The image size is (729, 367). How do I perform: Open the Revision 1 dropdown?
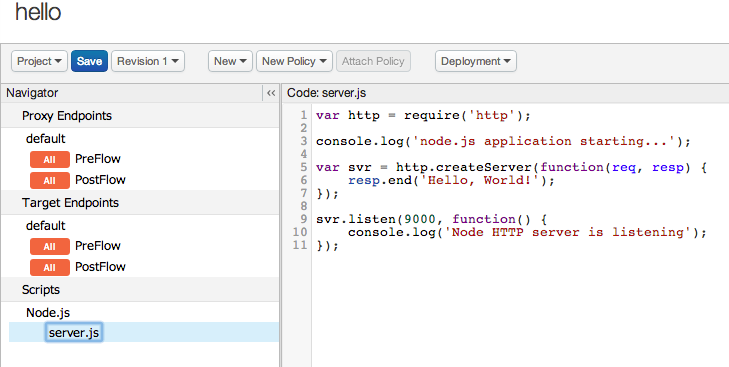(x=148, y=61)
